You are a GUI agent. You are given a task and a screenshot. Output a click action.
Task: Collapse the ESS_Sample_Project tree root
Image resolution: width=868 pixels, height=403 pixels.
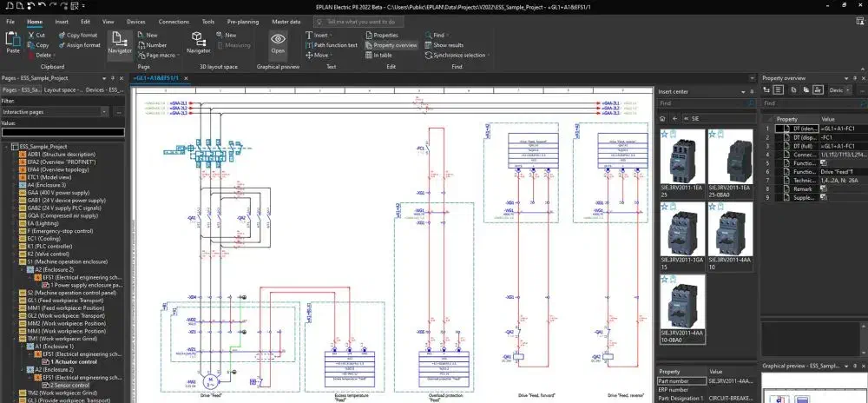point(4,147)
